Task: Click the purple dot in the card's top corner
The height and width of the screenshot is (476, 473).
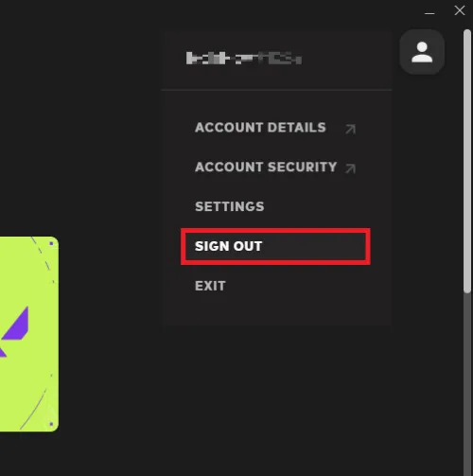Action: tap(51, 243)
